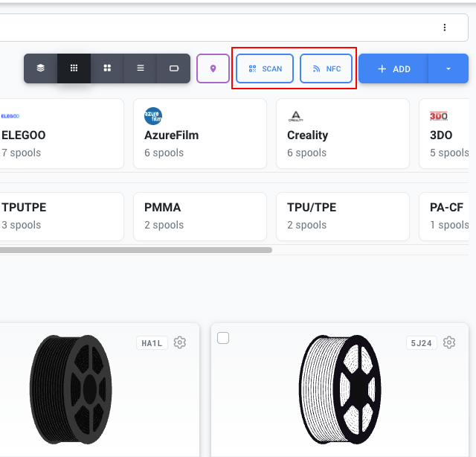
Task: Click the purple location pin button
Action: tap(213, 68)
